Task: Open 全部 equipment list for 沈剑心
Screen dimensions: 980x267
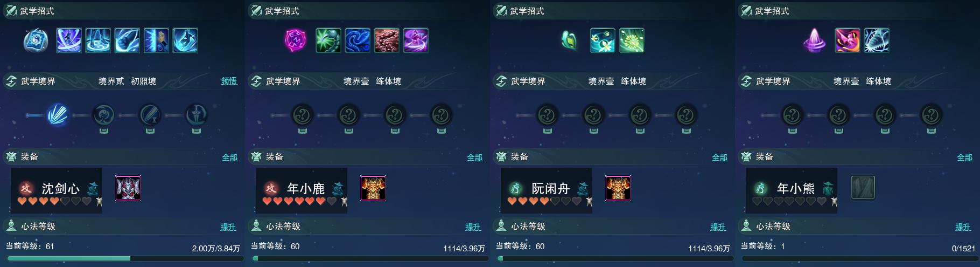Action: click(x=230, y=158)
